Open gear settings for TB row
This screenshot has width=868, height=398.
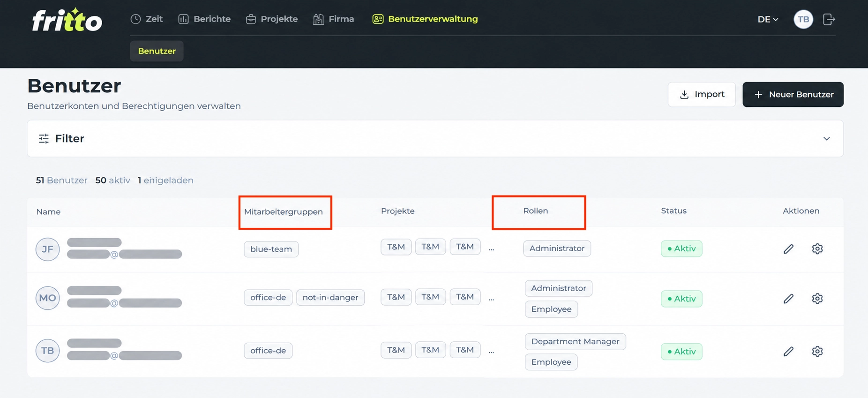[817, 352]
